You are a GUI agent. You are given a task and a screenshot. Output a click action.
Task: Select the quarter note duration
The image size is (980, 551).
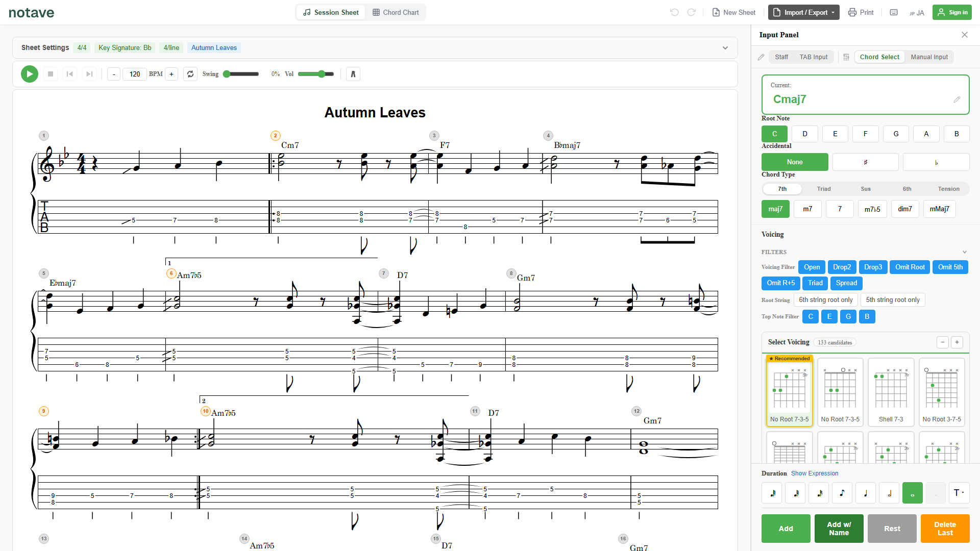click(866, 493)
